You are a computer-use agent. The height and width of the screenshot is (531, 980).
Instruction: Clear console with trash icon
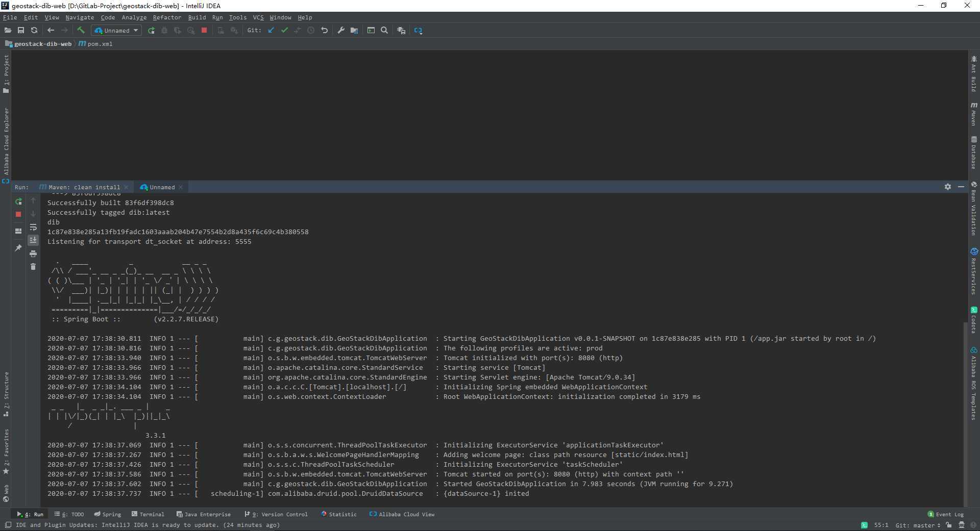pos(33,267)
